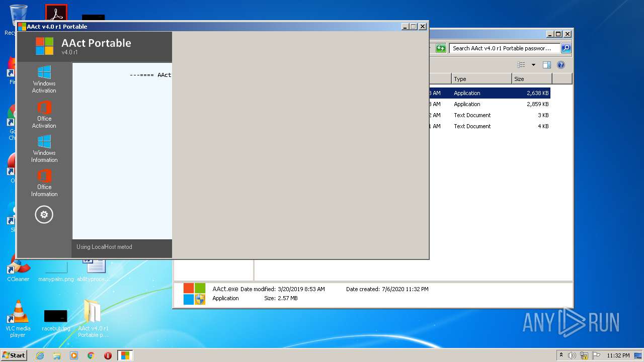Select the 4 KB Text Document row
This screenshot has height=362, width=644.
click(490, 126)
